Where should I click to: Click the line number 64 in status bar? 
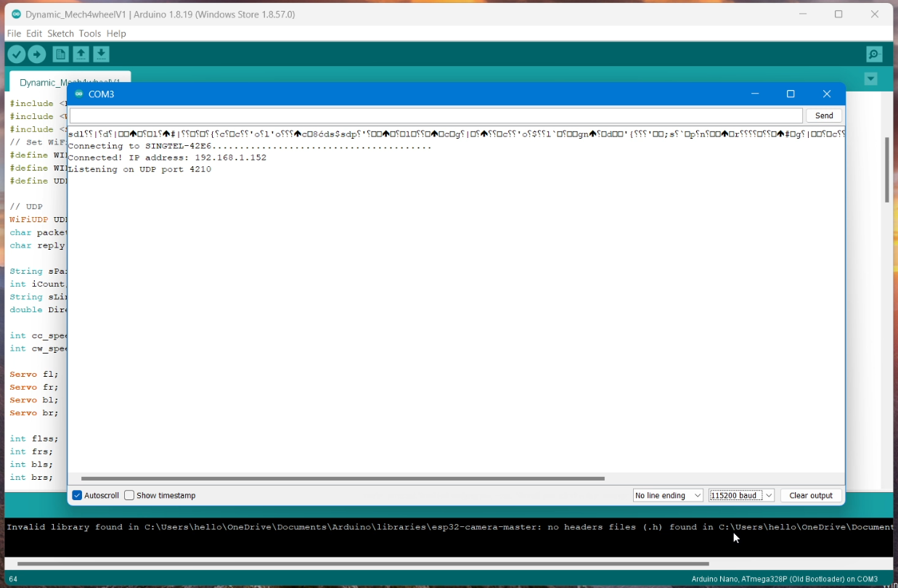12,579
